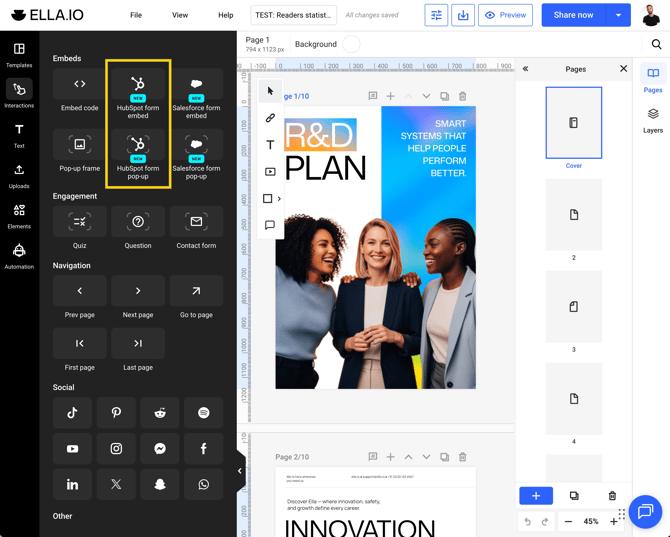The height and width of the screenshot is (537, 670).
Task: Insert a Question engagement element
Action: (138, 221)
